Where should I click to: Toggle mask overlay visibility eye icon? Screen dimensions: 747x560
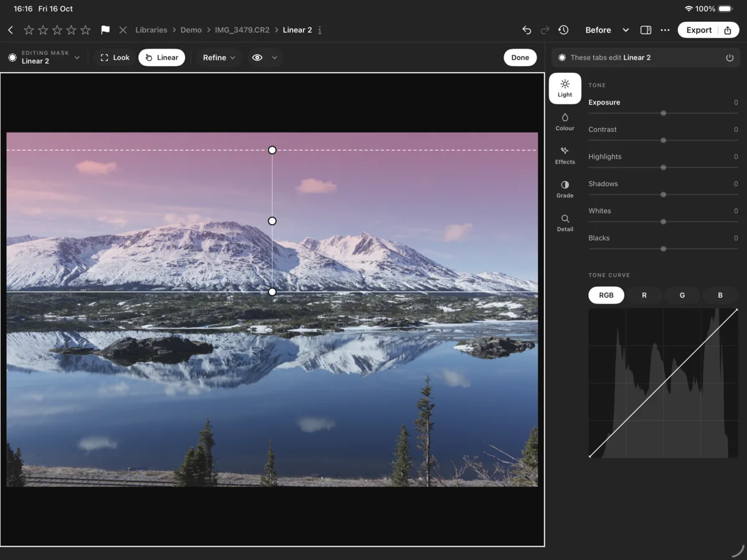click(x=257, y=57)
